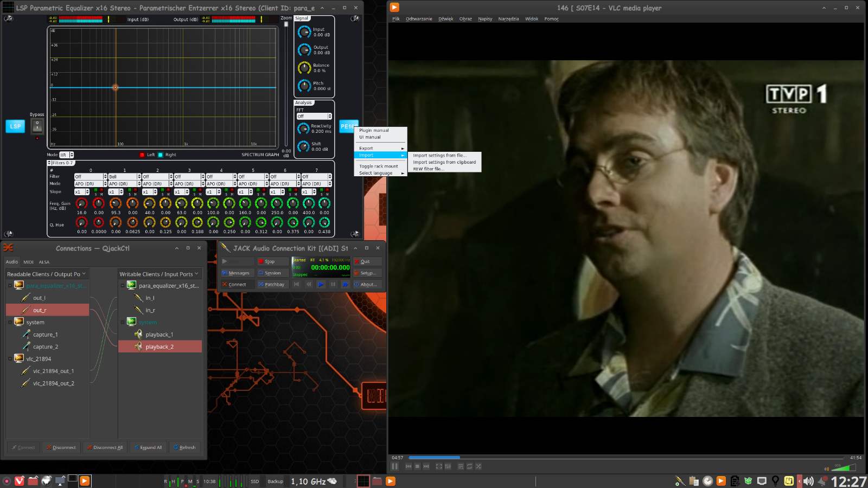Screen dimensions: 868x488
Task: Toggle Right channel spectrum indicator
Action: (161, 155)
